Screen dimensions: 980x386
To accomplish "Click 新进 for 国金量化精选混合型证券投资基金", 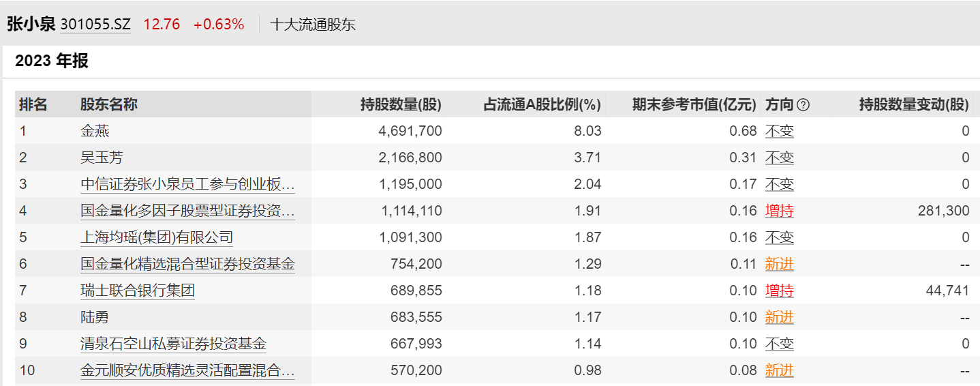I will click(779, 264).
